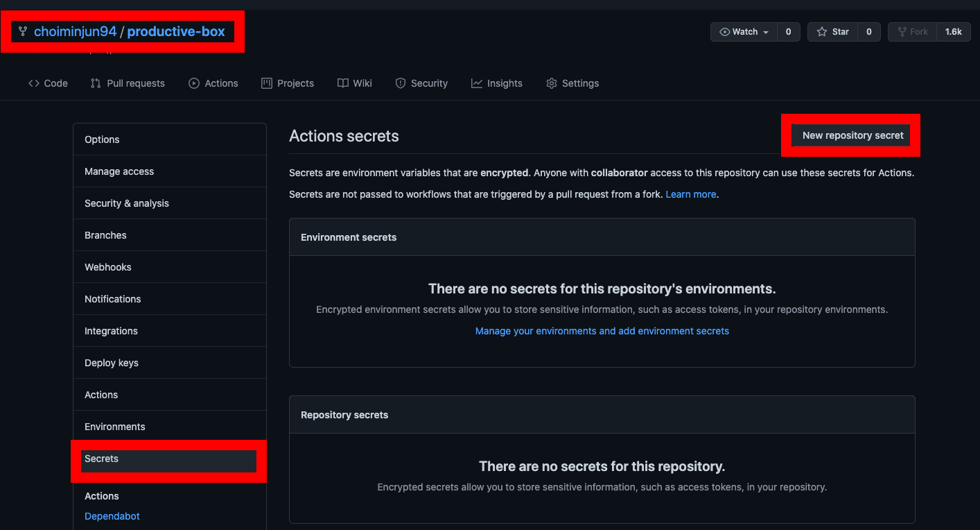The image size is (980, 530).
Task: Open Manage access in sidebar
Action: point(170,171)
